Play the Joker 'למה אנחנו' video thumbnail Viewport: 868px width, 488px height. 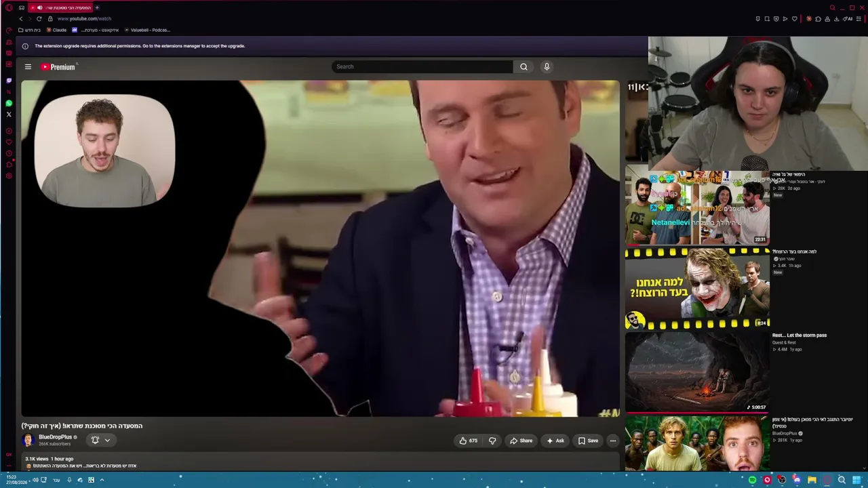[697, 289]
